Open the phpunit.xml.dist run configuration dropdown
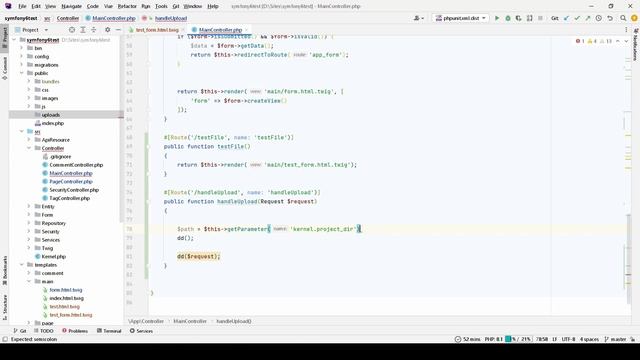The width and height of the screenshot is (640, 360). 461,18
